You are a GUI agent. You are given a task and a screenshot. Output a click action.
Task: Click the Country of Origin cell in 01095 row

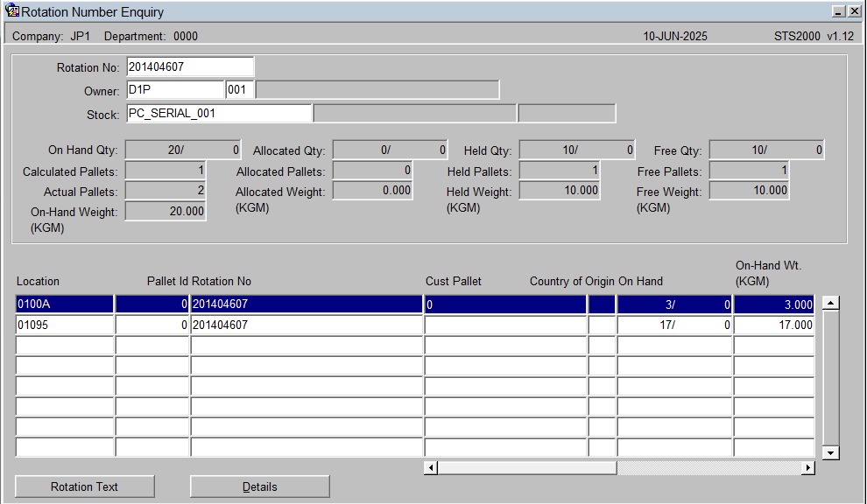[602, 325]
